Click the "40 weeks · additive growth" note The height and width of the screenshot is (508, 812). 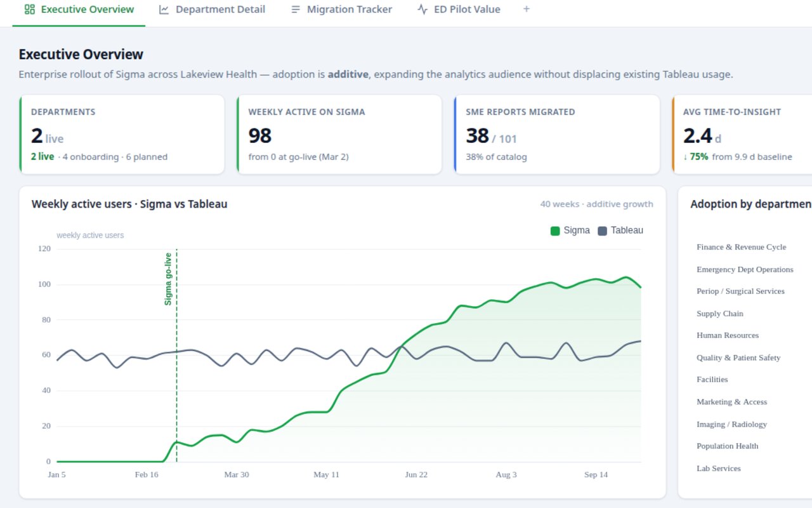596,204
